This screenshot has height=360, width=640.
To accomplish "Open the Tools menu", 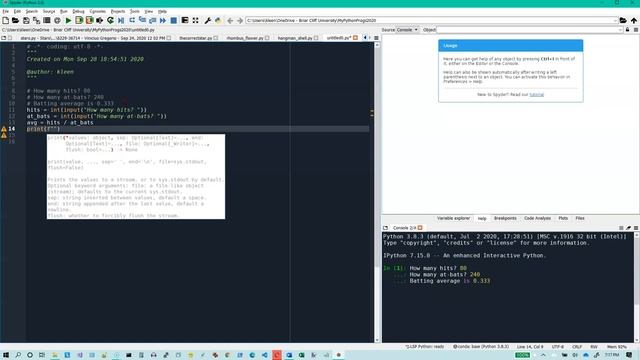I will 135,11.
